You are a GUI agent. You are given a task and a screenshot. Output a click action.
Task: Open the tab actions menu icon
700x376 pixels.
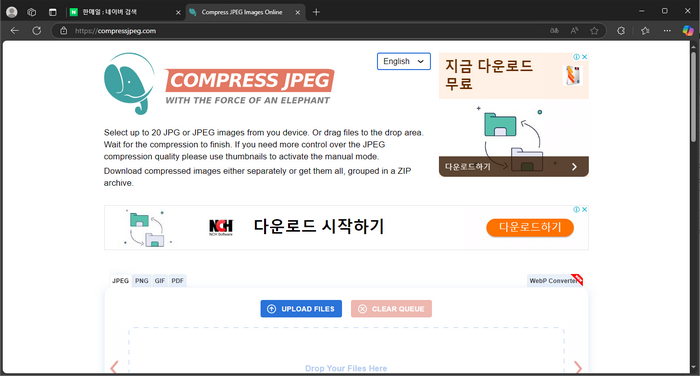53,12
